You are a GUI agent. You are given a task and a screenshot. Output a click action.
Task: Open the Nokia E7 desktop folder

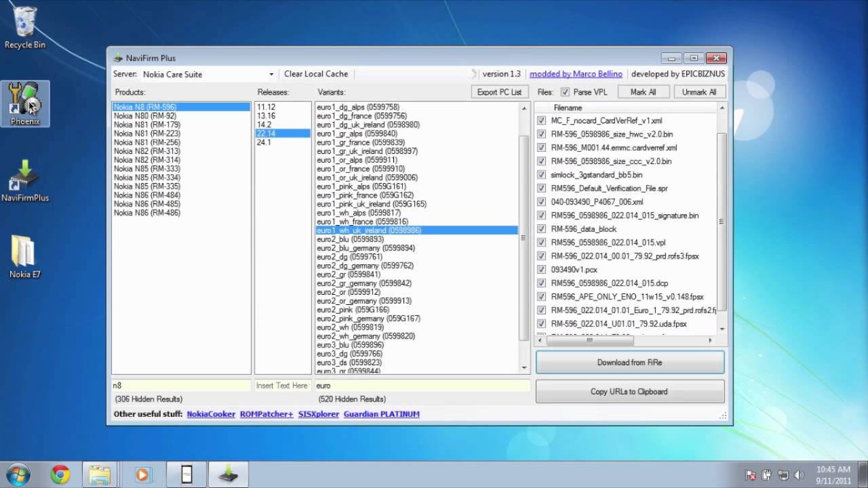[24, 257]
